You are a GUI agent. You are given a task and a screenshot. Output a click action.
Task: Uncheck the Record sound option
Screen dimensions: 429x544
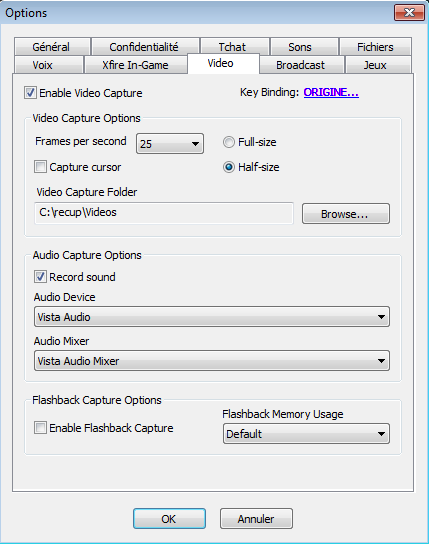[40, 277]
